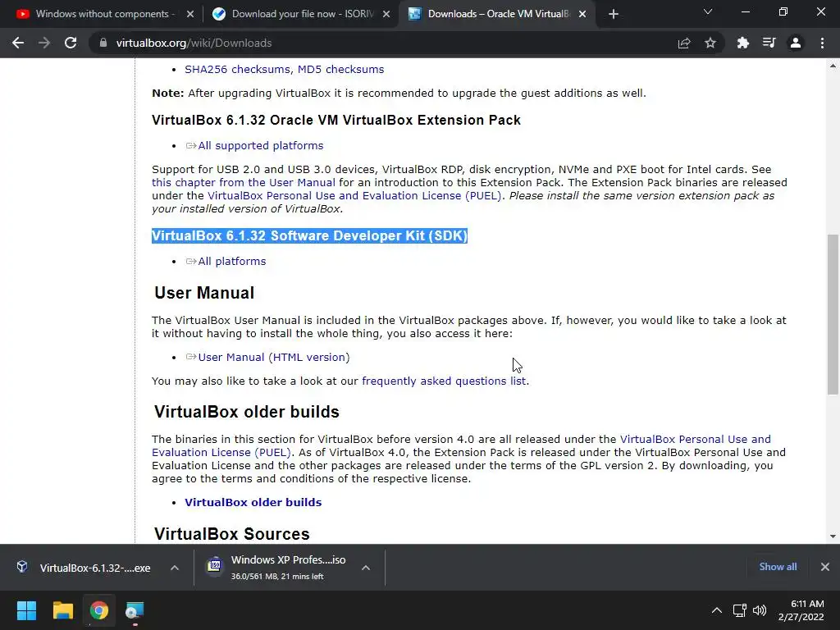This screenshot has width=840, height=630.
Task: Open the Windows Start menu
Action: [x=27, y=610]
